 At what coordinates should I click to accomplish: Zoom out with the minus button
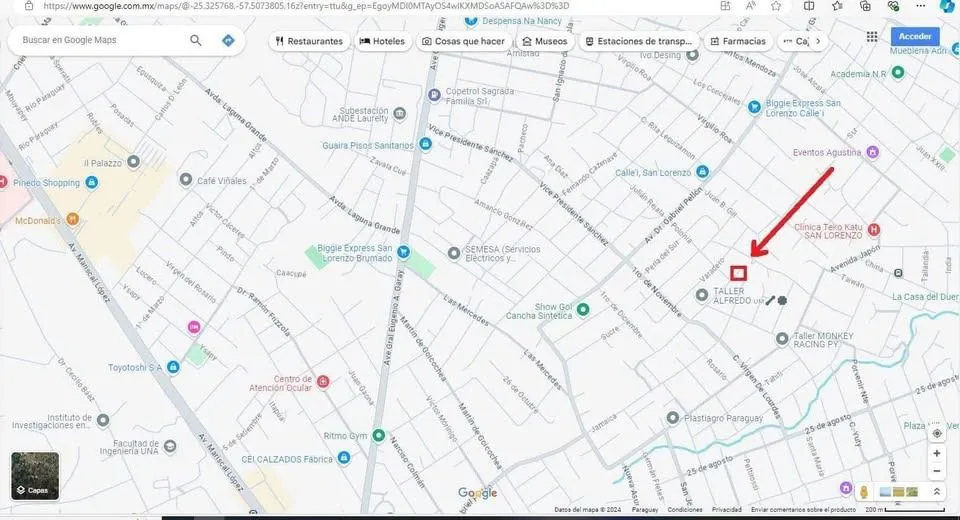[x=937, y=471]
